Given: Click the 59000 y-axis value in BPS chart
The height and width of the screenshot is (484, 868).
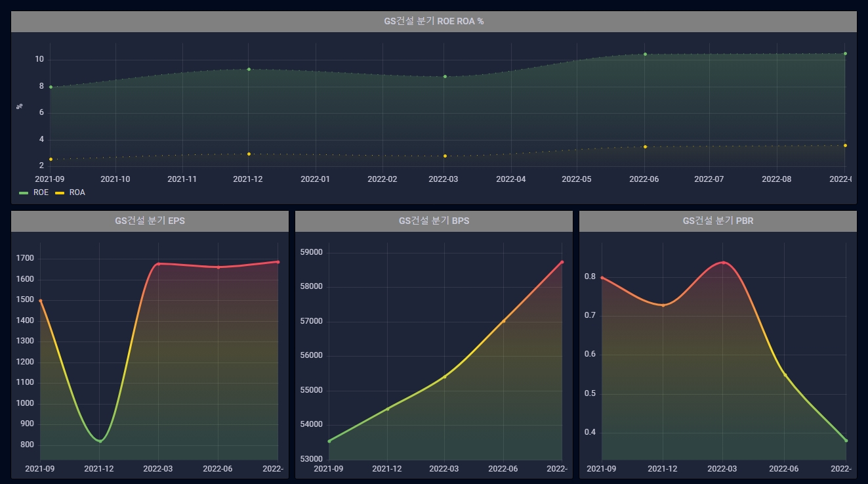Looking at the screenshot, I should (311, 253).
